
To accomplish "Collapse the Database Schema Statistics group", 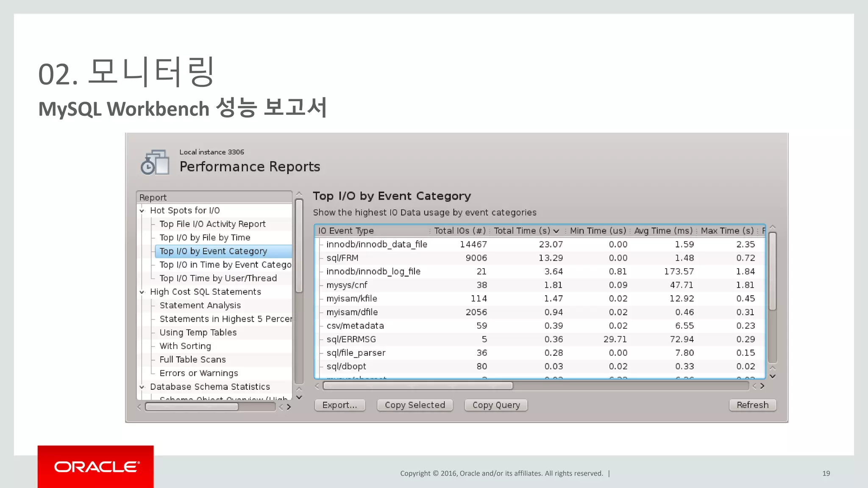I will (x=142, y=387).
